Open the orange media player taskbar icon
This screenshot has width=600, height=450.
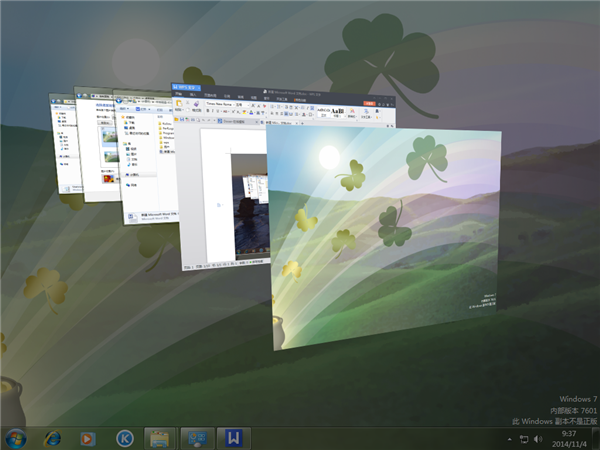click(x=88, y=438)
